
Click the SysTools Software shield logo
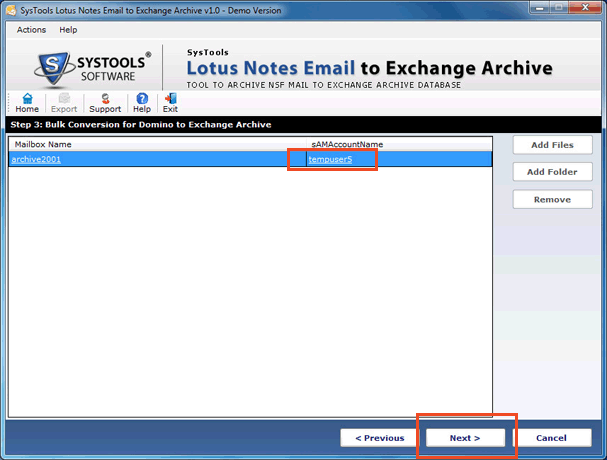point(53,68)
